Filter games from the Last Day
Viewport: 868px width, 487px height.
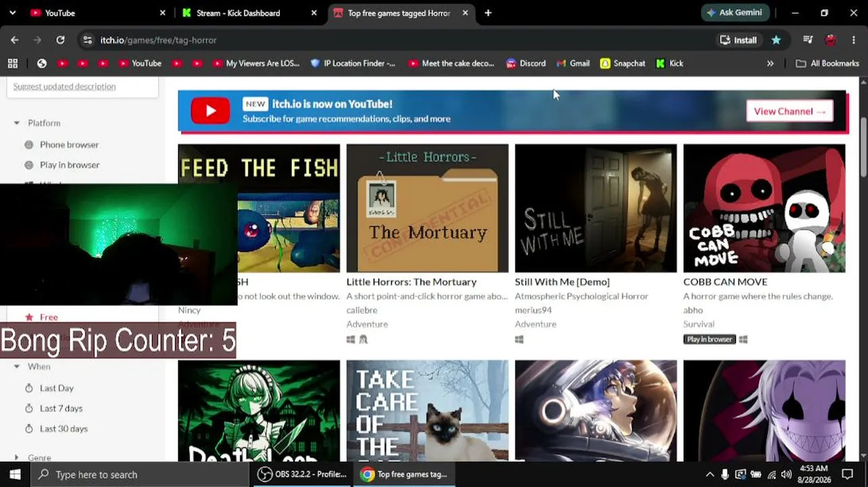(57, 388)
